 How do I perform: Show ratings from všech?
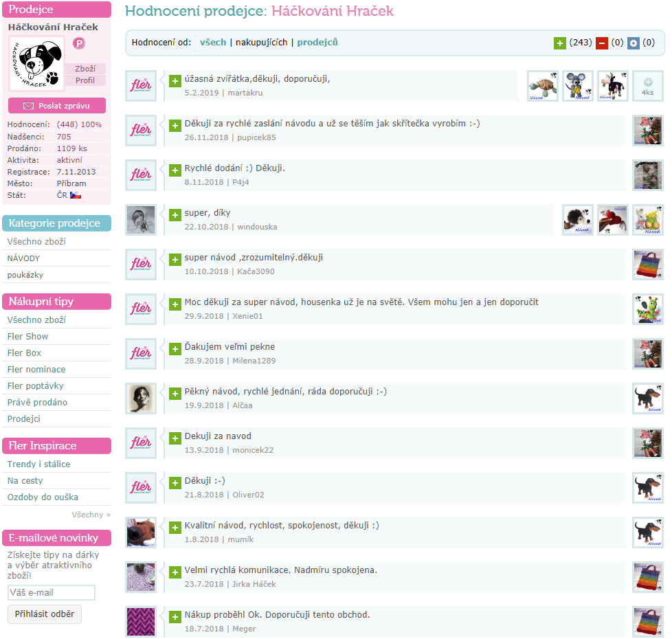point(213,43)
